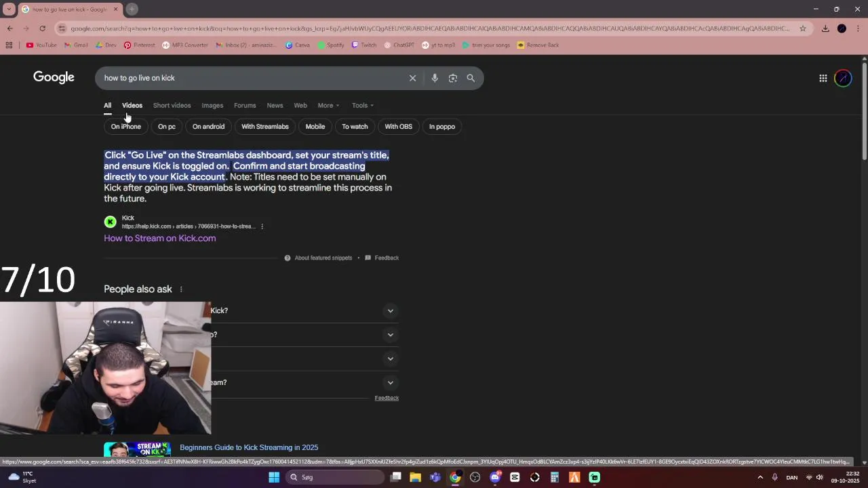Viewport: 868px width, 488px height.
Task: Open Canva bookmark
Action: 297,45
